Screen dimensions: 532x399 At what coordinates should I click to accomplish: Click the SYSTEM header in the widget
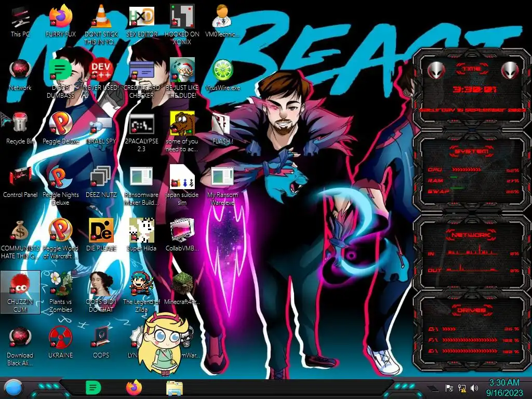coord(472,151)
